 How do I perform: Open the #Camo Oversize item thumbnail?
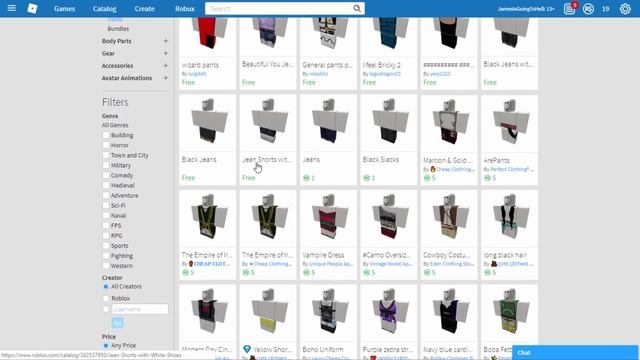[389, 218]
